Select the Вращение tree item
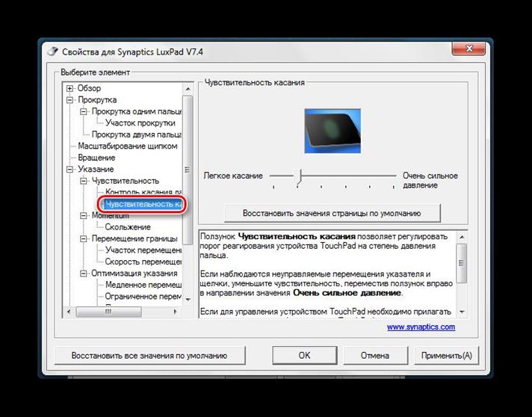This screenshot has height=417, width=532. (x=96, y=158)
